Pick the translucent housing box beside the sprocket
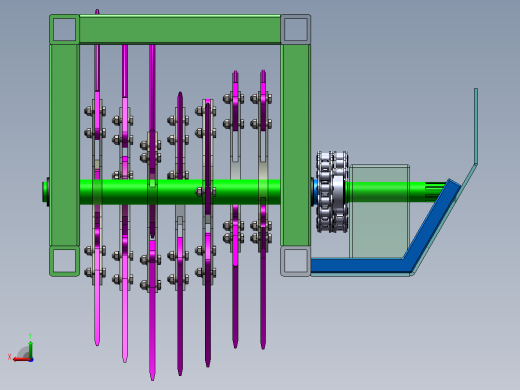 click(x=380, y=211)
